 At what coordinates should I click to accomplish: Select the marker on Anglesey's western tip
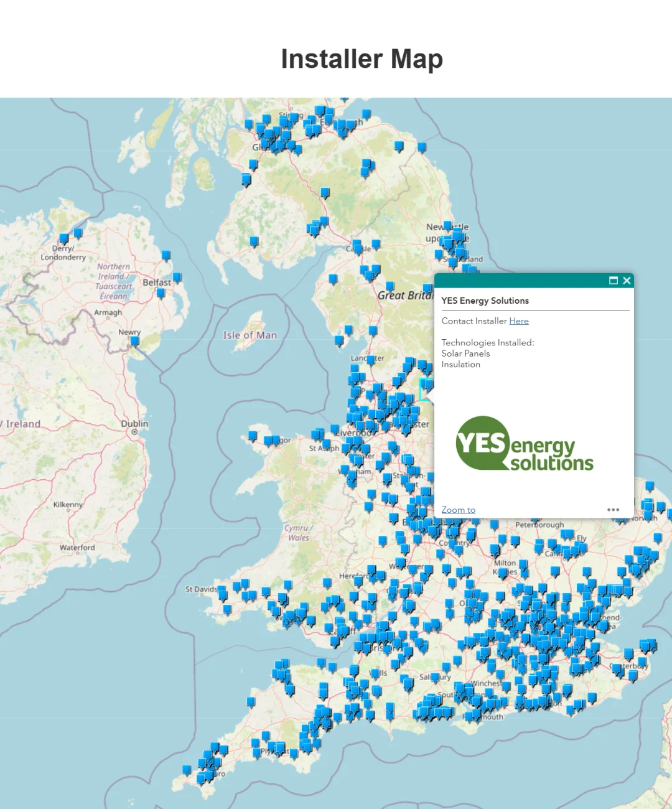pos(253,436)
